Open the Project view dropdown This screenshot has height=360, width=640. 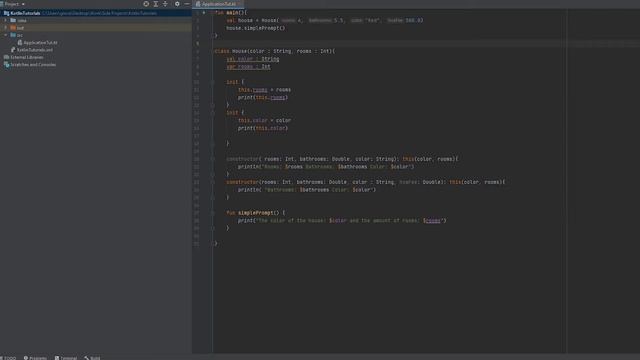15,4
